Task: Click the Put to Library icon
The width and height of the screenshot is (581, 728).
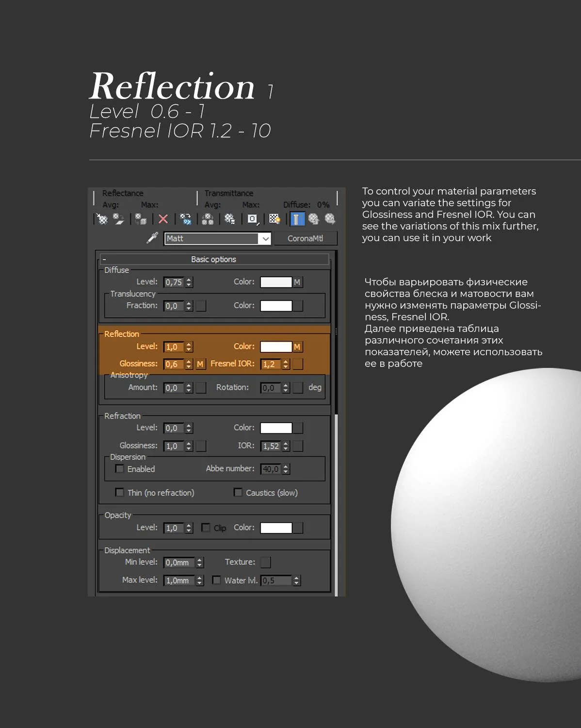Action: click(x=230, y=219)
